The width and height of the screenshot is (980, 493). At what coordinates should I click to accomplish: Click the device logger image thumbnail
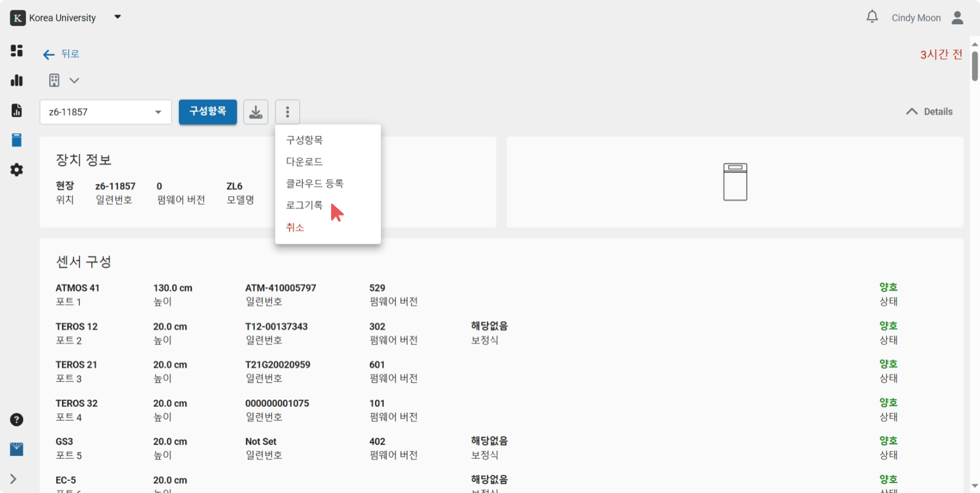point(735,182)
